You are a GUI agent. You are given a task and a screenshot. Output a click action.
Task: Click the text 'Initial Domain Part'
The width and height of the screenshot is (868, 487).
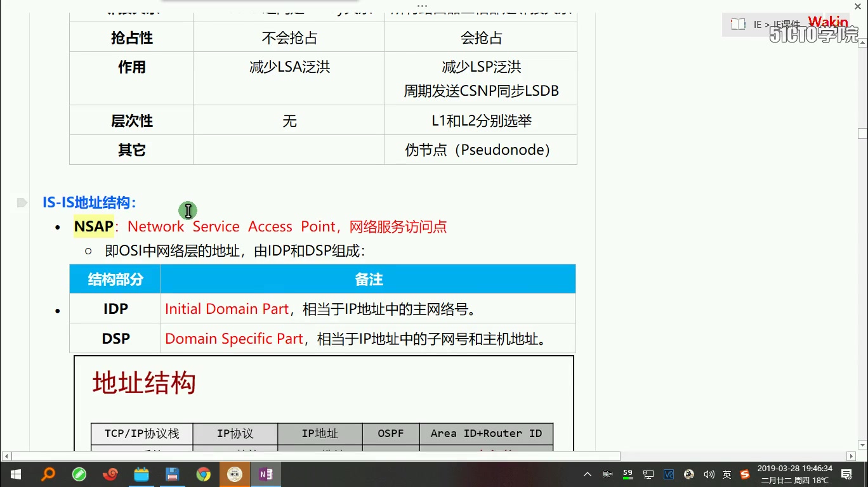click(x=227, y=309)
